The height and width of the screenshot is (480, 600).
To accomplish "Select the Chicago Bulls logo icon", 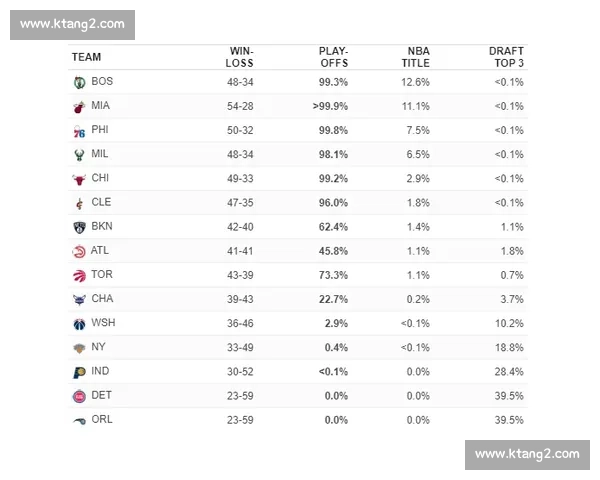I will coord(79,179).
